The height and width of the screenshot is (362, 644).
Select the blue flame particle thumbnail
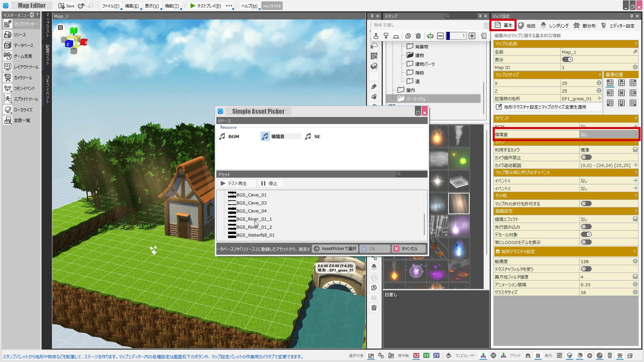click(459, 249)
